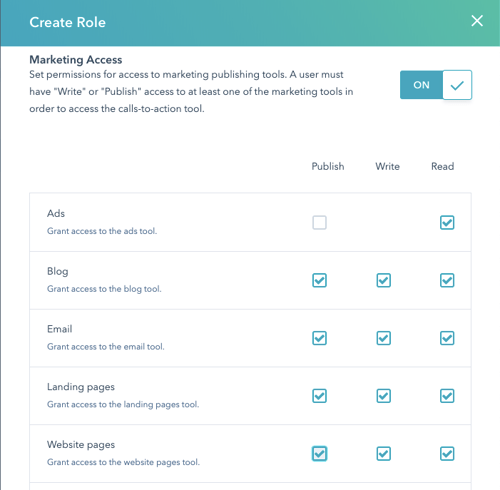
Task: Uncheck Write permission for Landing pages
Action: point(384,396)
